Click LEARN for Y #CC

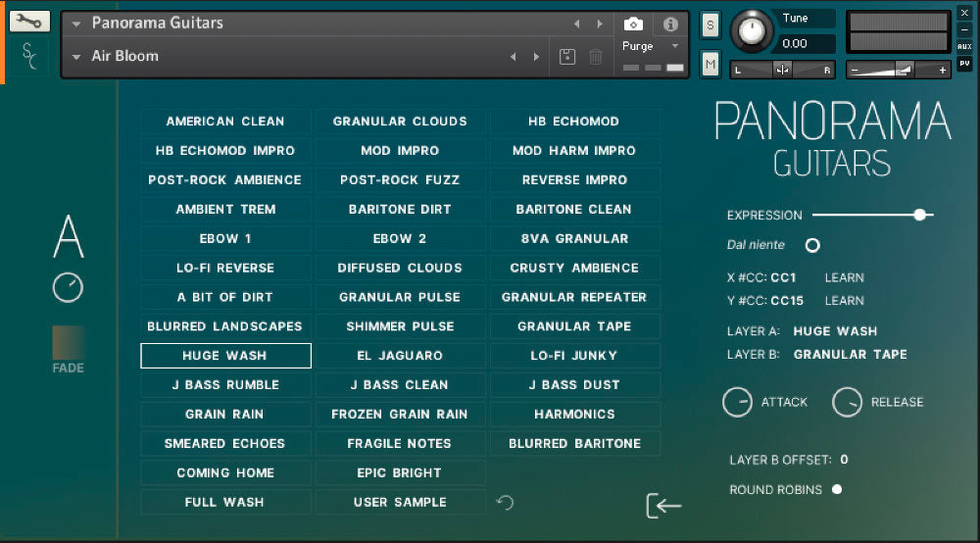coord(845,301)
